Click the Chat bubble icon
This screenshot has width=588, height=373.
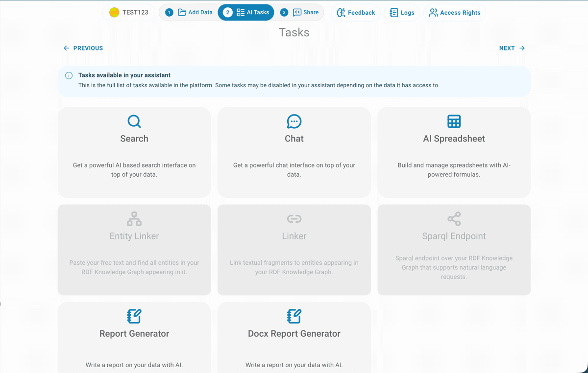294,121
